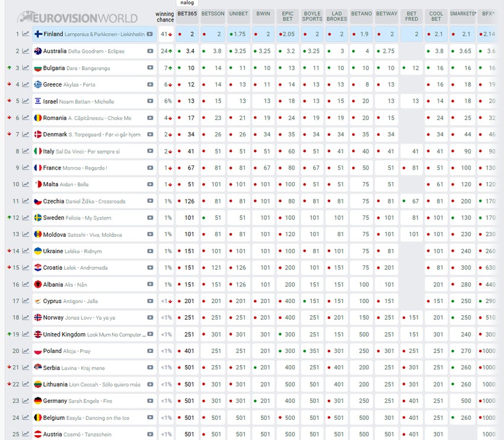The width and height of the screenshot is (504, 440).
Task: Click Poland's BOYLE SPORTS odds 351
Action: pyautogui.click(x=312, y=351)
